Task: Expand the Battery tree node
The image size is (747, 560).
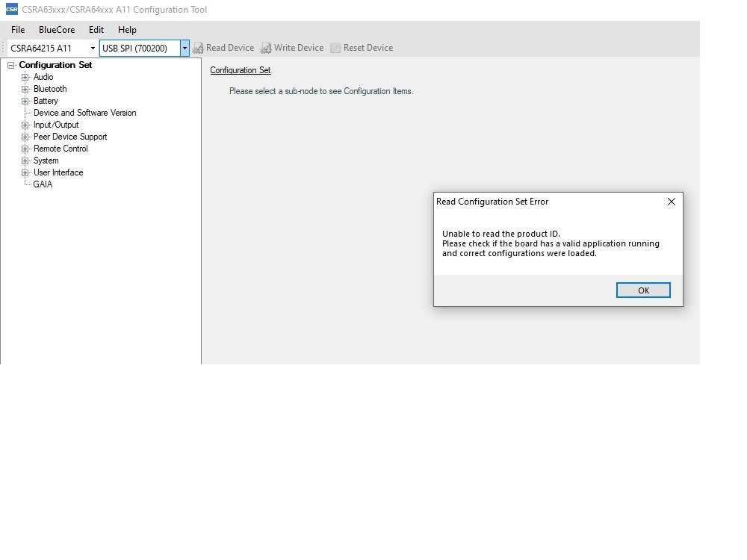Action: point(25,101)
